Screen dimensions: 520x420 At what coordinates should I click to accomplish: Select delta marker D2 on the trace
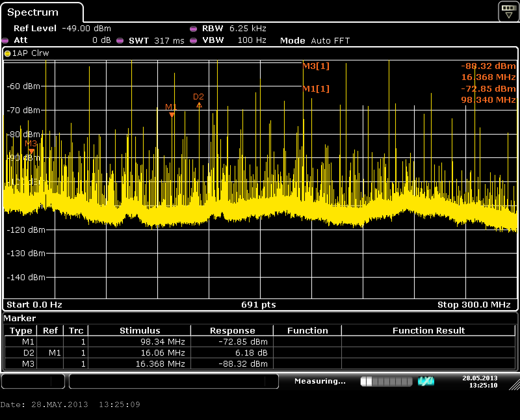click(199, 105)
